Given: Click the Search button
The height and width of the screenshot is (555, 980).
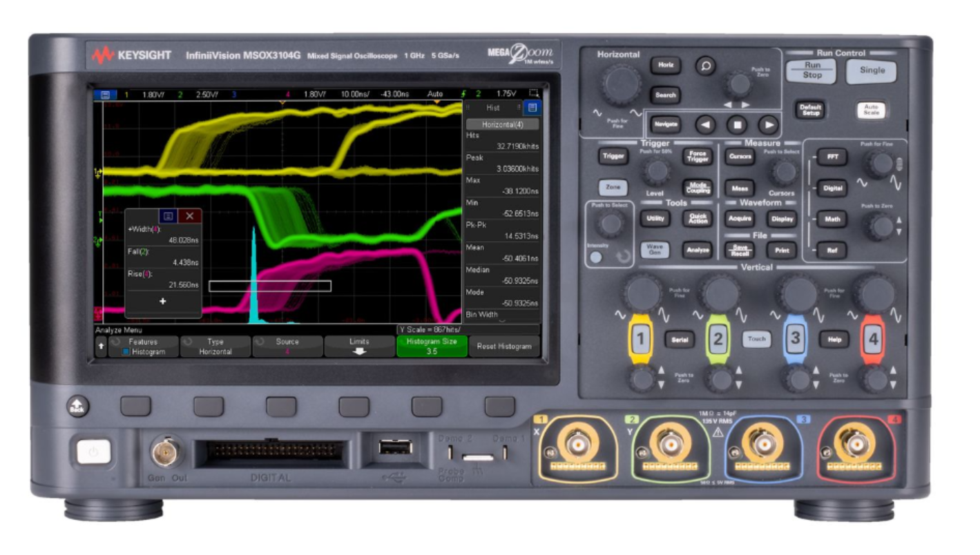Looking at the screenshot, I should pos(665,95).
